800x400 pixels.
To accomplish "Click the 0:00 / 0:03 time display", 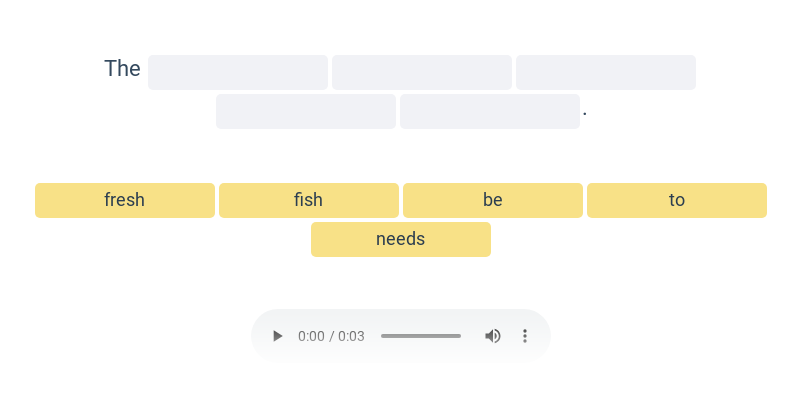I will click(x=331, y=336).
